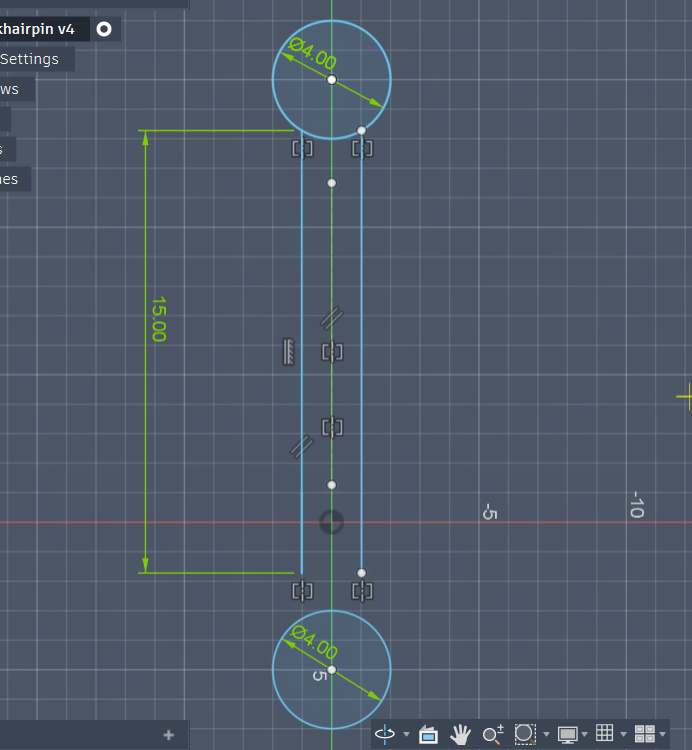Viewport: 692px width, 750px height.
Task: Select the Orbit navigation tool
Action: click(x=384, y=734)
